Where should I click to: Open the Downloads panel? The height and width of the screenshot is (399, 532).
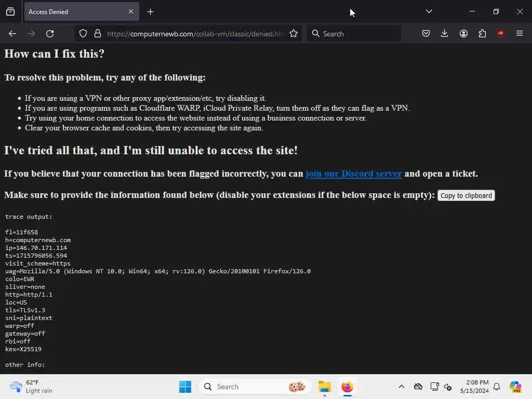pos(445,34)
